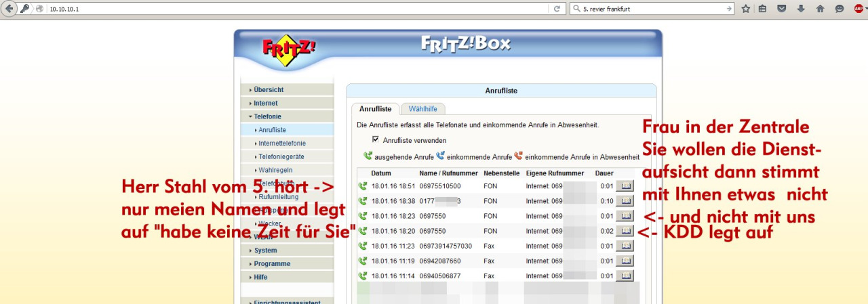Screen dimensions: 868x304
Task: Open the chat smiley toolbar icon
Action: [x=840, y=9]
